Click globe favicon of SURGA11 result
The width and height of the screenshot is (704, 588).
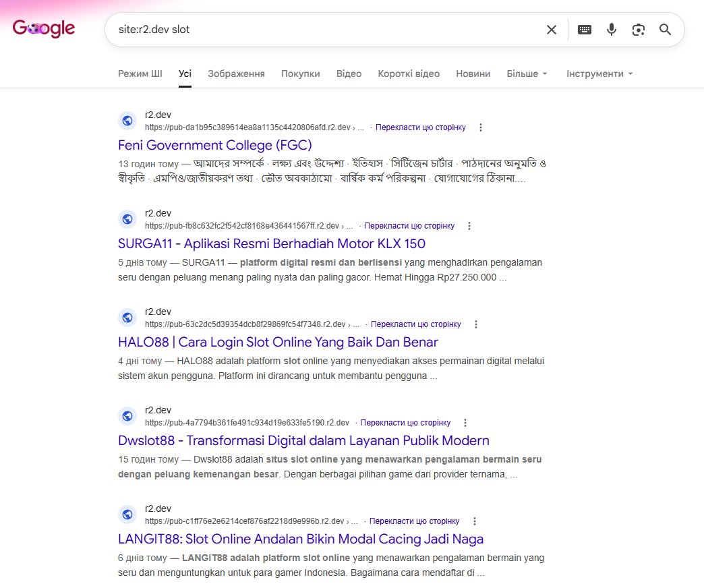[127, 219]
